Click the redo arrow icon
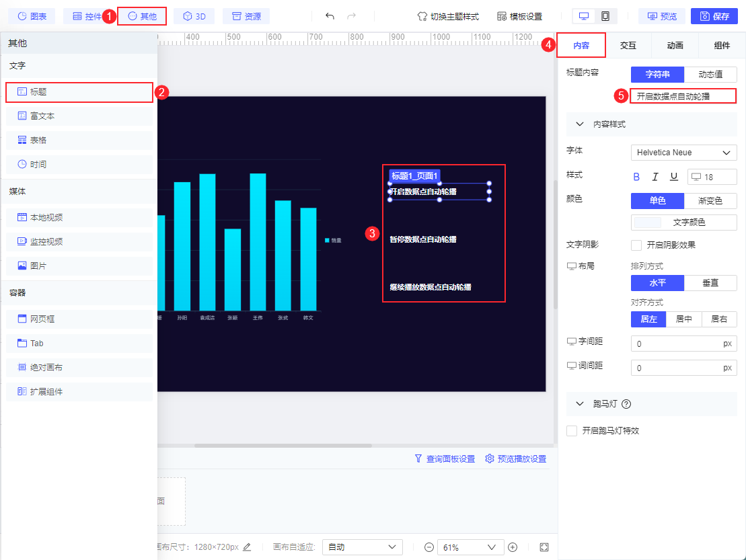 (x=352, y=16)
